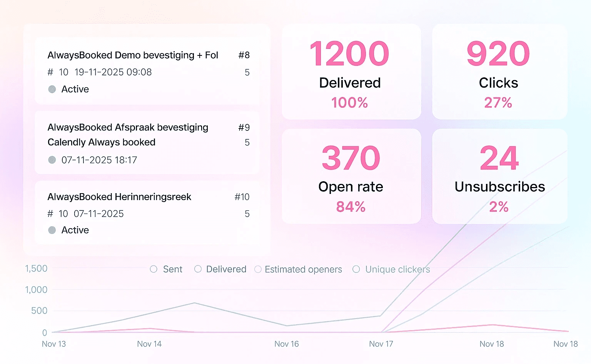Toggle the Estimated openers legend option

[x=258, y=269]
